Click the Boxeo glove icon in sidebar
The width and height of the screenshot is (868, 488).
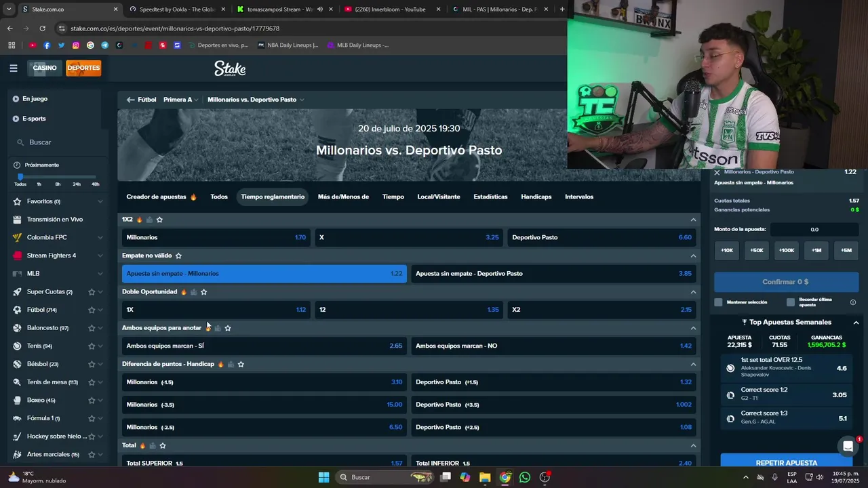(18, 400)
